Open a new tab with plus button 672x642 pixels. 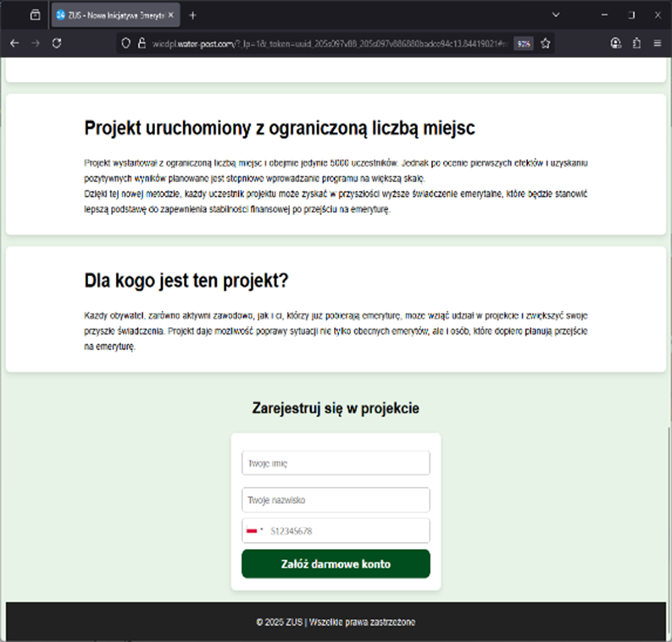[x=192, y=15]
